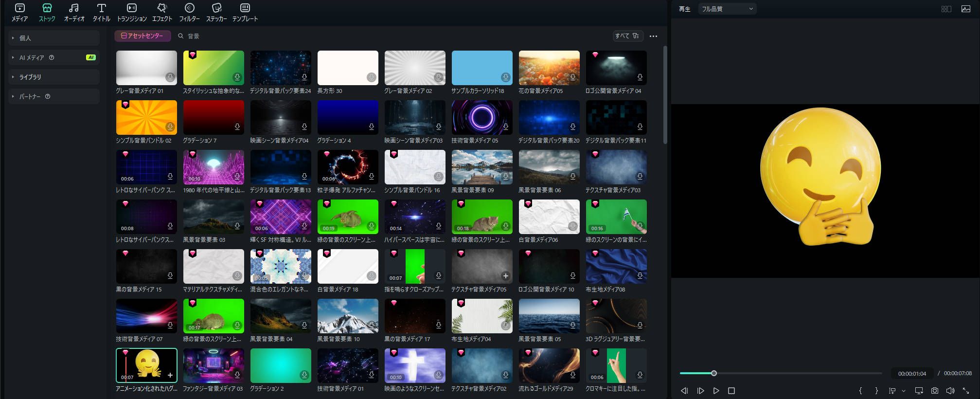Take a snapshot with the camera icon
980x399 pixels.
coord(934,391)
